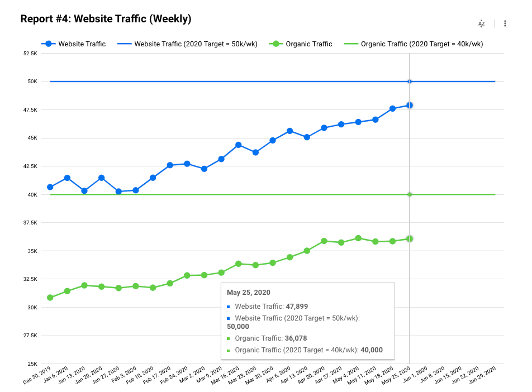Click the first Organic Traffic point for Dec 30, 2019
Viewport: 532px width, 392px height.
[50, 298]
